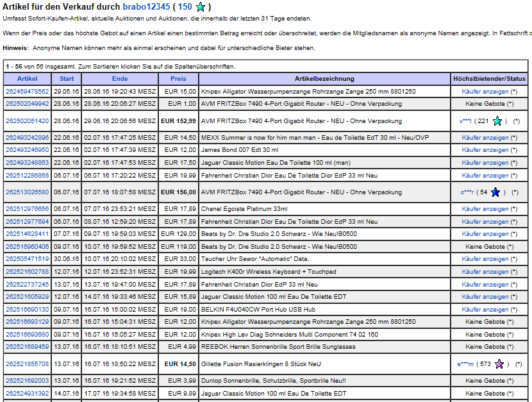Screen dimensions: 532x402
Task: Open item number 262514628411
Action: (x=27, y=234)
